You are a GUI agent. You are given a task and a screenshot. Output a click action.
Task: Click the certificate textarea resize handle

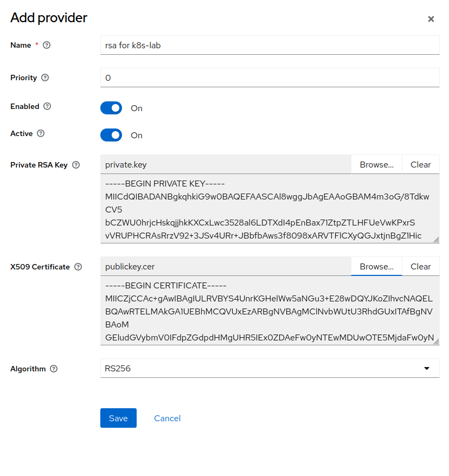(436, 342)
